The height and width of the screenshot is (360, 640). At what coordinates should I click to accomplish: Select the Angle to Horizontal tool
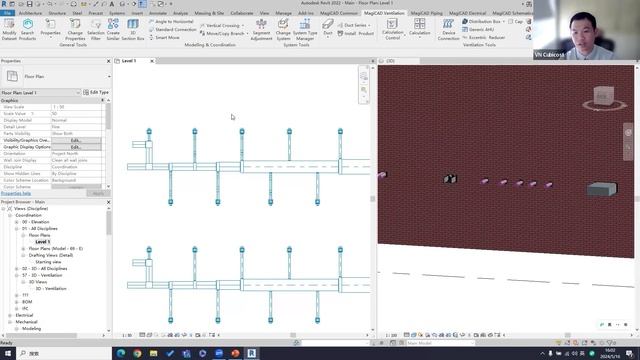(x=171, y=21)
